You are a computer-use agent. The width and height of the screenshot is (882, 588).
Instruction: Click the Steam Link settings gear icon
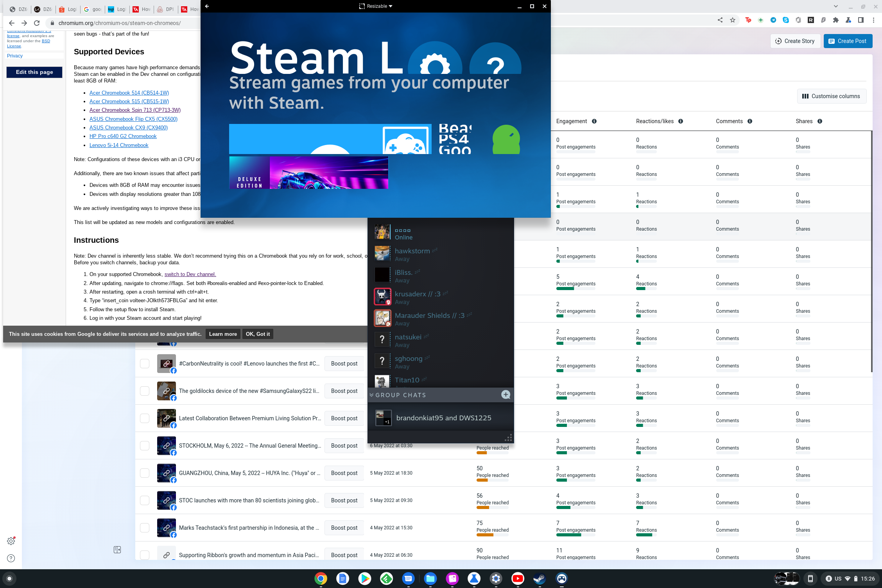tap(435, 63)
